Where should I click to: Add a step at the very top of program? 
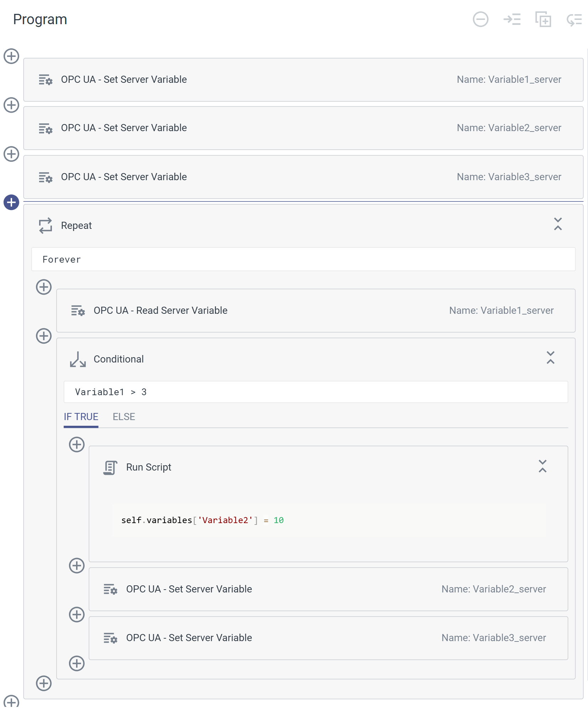tap(11, 56)
